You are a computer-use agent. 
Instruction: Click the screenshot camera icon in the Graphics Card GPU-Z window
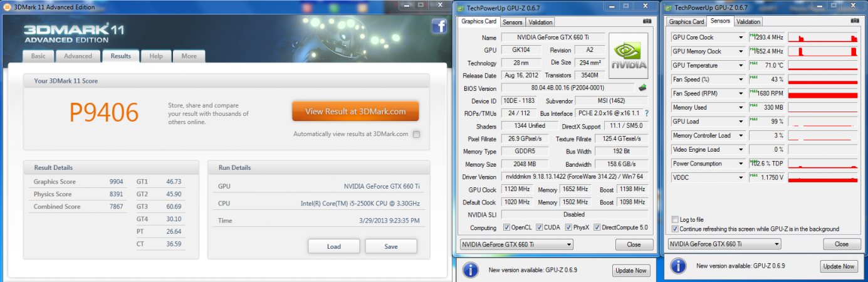(x=647, y=21)
